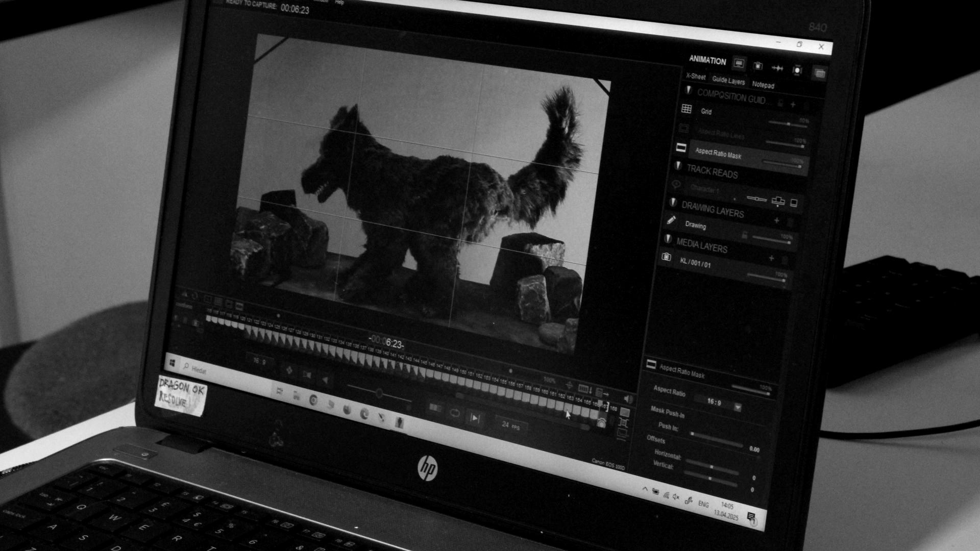Open the Audio workspace waveform icon

tap(777, 68)
